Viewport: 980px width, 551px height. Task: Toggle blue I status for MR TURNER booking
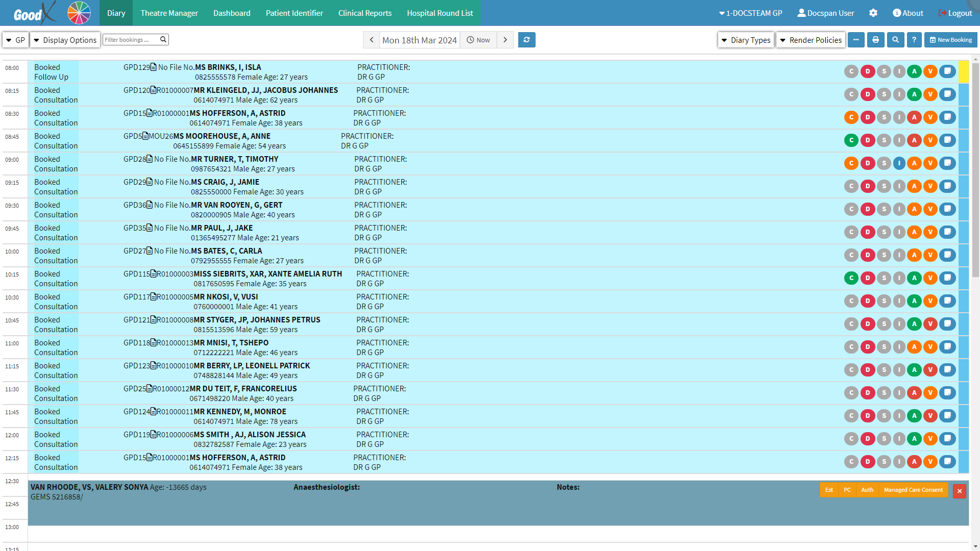click(x=899, y=163)
